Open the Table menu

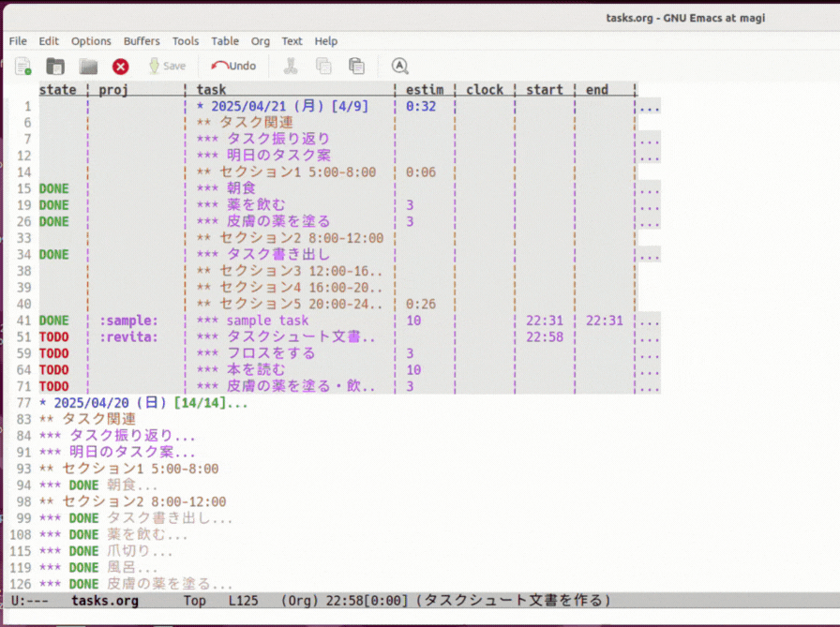[x=225, y=41]
